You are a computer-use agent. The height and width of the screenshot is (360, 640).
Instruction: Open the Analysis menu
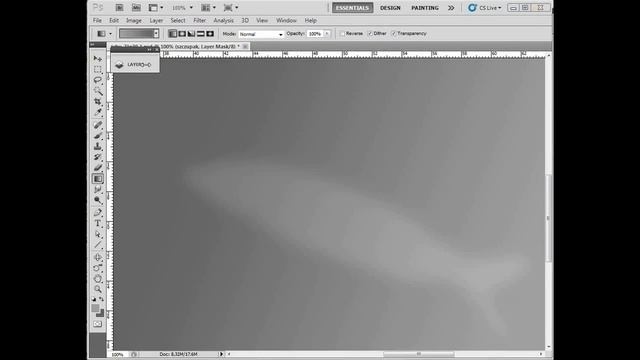pos(223,20)
